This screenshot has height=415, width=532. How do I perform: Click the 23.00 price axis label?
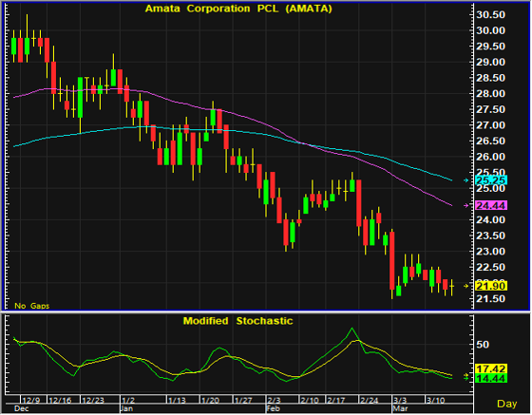490,252
